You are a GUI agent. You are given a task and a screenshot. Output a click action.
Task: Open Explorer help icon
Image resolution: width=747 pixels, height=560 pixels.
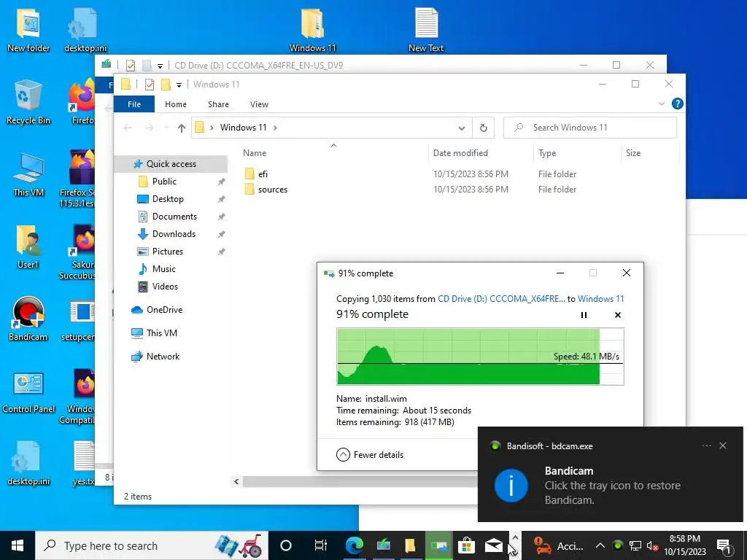677,104
